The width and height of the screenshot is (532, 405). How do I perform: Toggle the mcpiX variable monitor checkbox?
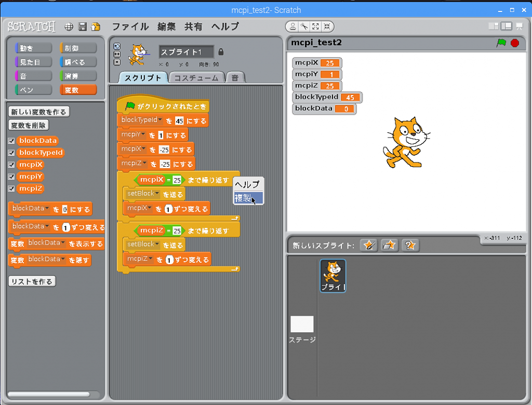11,165
